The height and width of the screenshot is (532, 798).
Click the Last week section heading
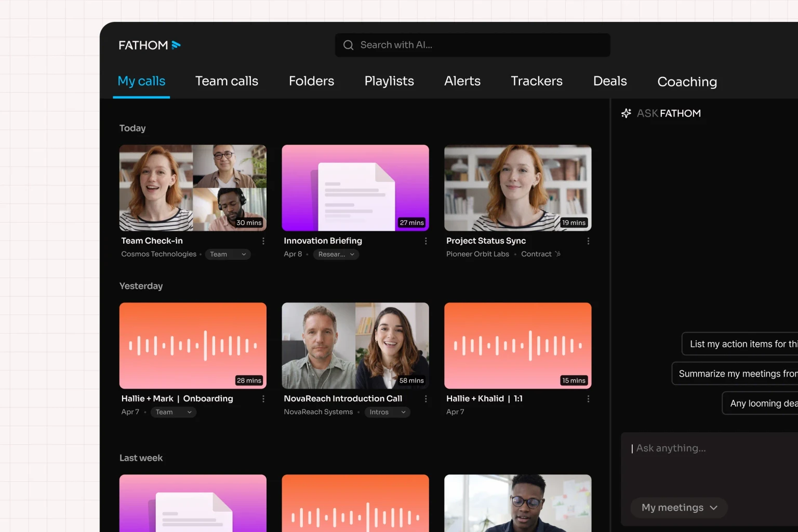[x=141, y=458]
